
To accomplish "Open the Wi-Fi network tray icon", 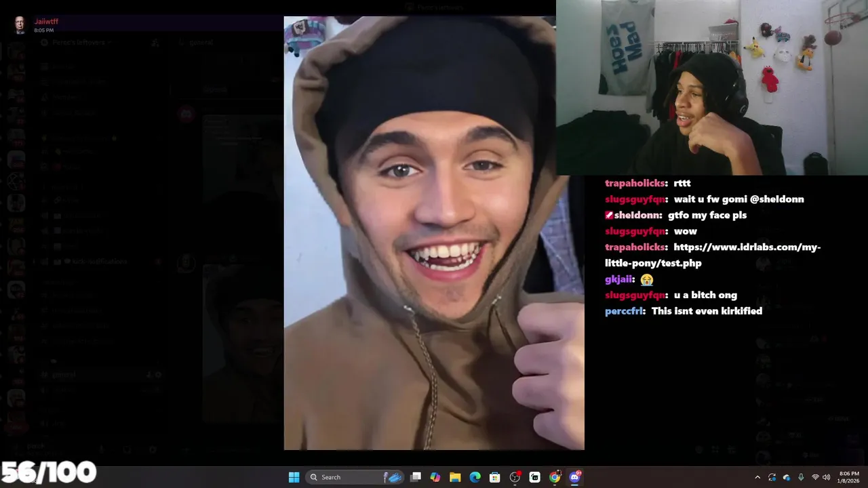I will click(815, 477).
